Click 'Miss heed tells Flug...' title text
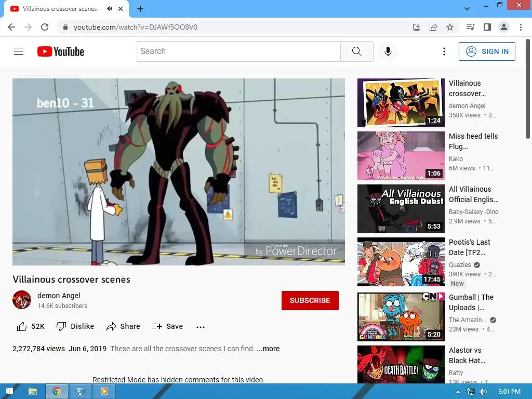Viewport: 532px width, 399px height. [473, 141]
